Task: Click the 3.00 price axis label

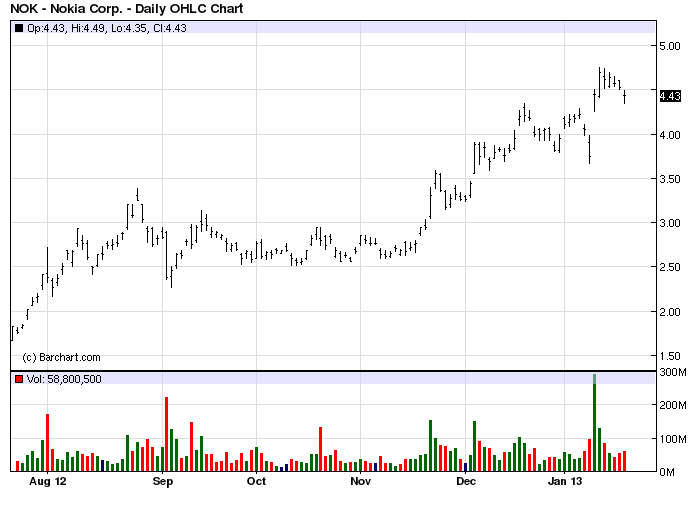Action: pyautogui.click(x=670, y=223)
